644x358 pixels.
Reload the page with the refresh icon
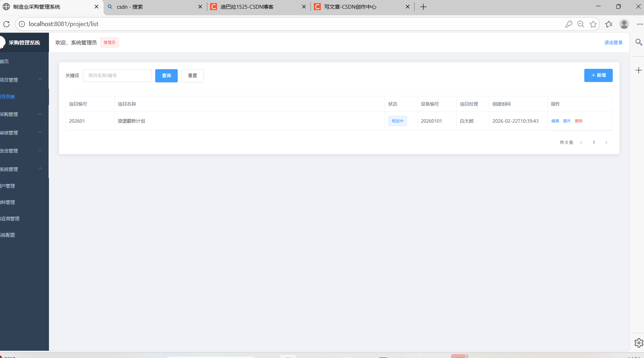(x=6, y=24)
